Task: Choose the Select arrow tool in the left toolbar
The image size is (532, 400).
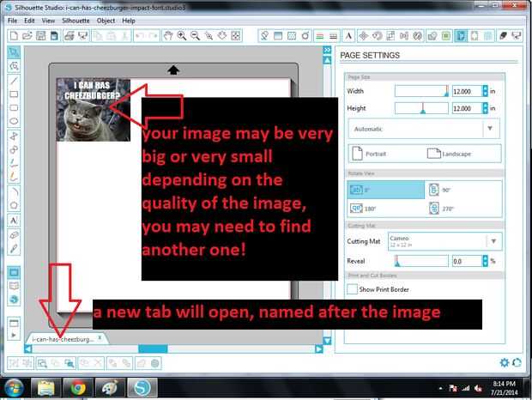Action: tap(14, 52)
